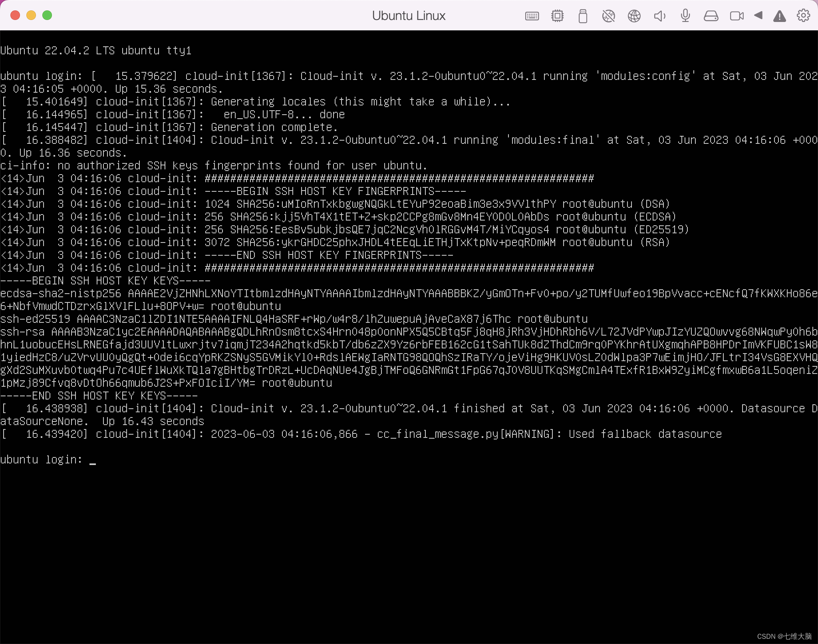818x644 pixels.
Task: Click the 'Used fallback datasource' warning line
Action: click(361, 434)
